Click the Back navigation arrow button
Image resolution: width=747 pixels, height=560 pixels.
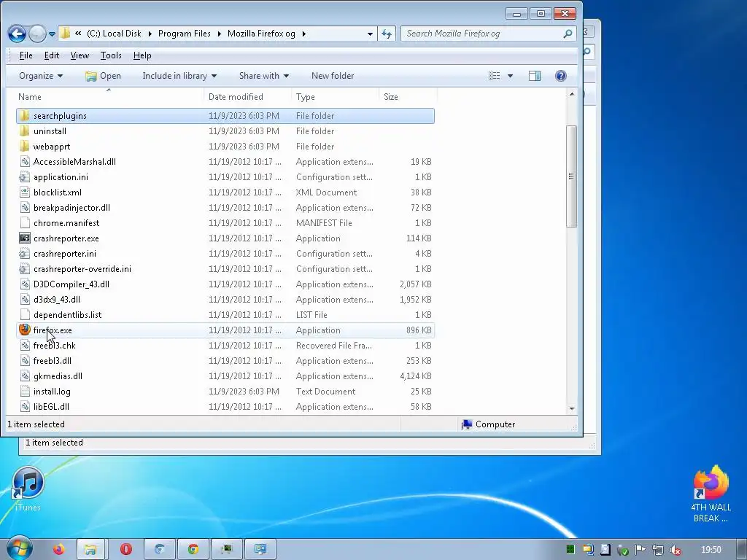(x=18, y=34)
